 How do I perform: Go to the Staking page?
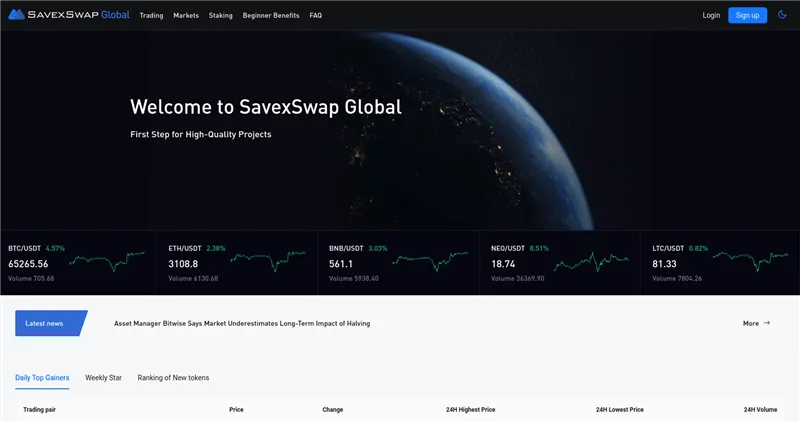point(220,15)
